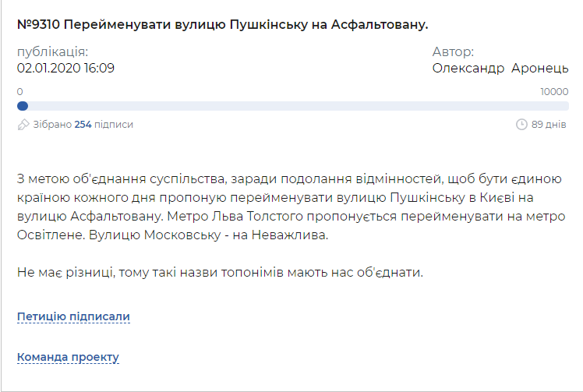Click the 10000 signatures goal label
The height and width of the screenshot is (392, 583).
point(554,91)
